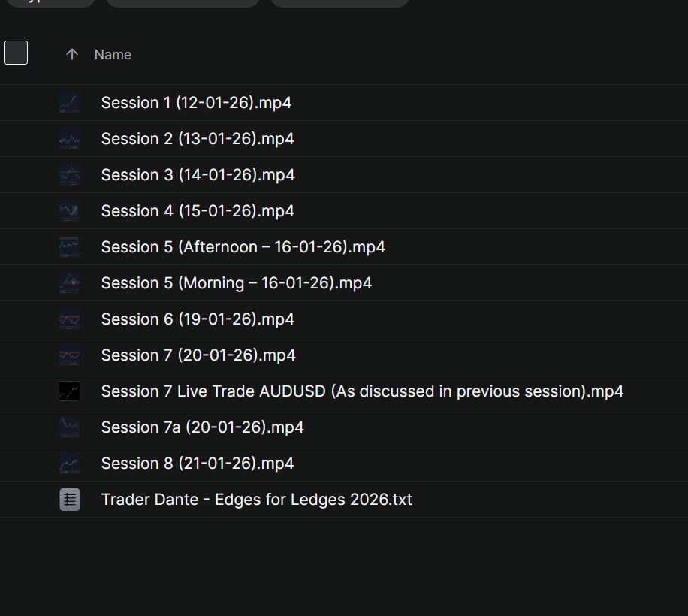Click Session 5 Afternoon video thumbnail icon
Screen dimensions: 688x616
(x=69, y=247)
